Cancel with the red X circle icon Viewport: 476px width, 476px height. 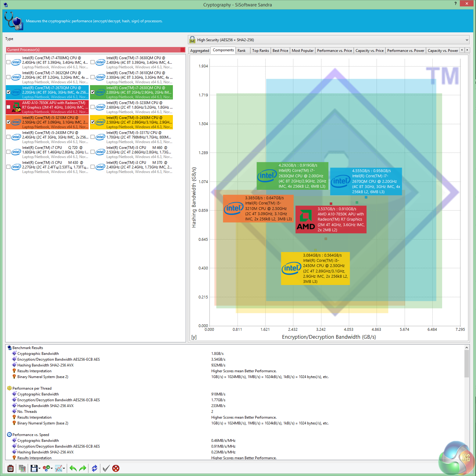click(116, 468)
